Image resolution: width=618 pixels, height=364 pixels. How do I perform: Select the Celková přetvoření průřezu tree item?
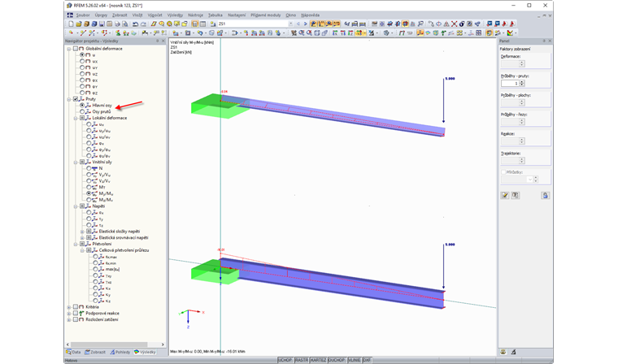[124, 250]
